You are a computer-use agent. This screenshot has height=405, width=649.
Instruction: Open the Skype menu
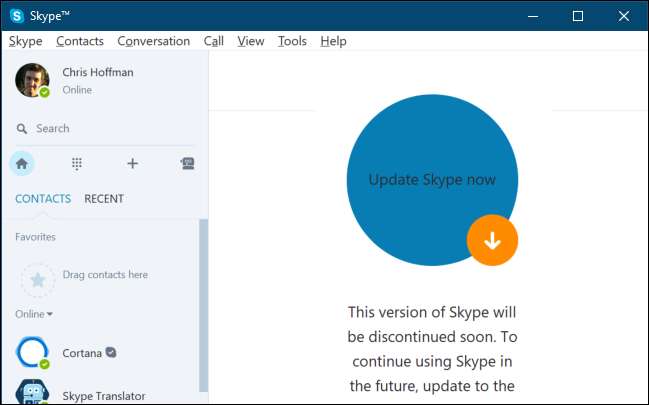pos(25,41)
